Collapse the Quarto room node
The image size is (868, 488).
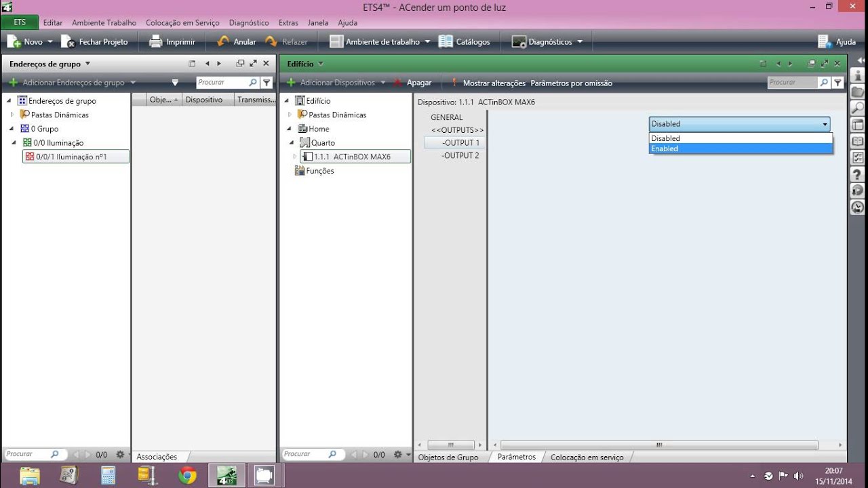pyautogui.click(x=290, y=143)
